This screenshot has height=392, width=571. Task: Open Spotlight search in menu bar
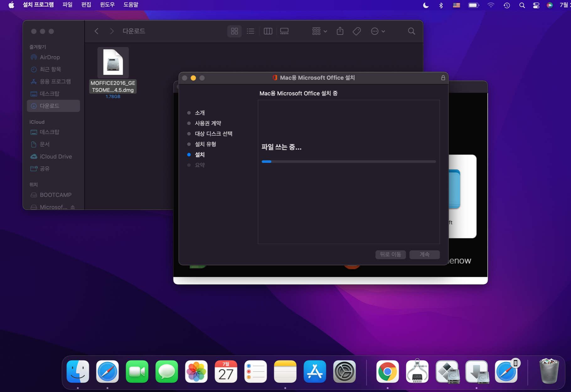[x=522, y=5]
